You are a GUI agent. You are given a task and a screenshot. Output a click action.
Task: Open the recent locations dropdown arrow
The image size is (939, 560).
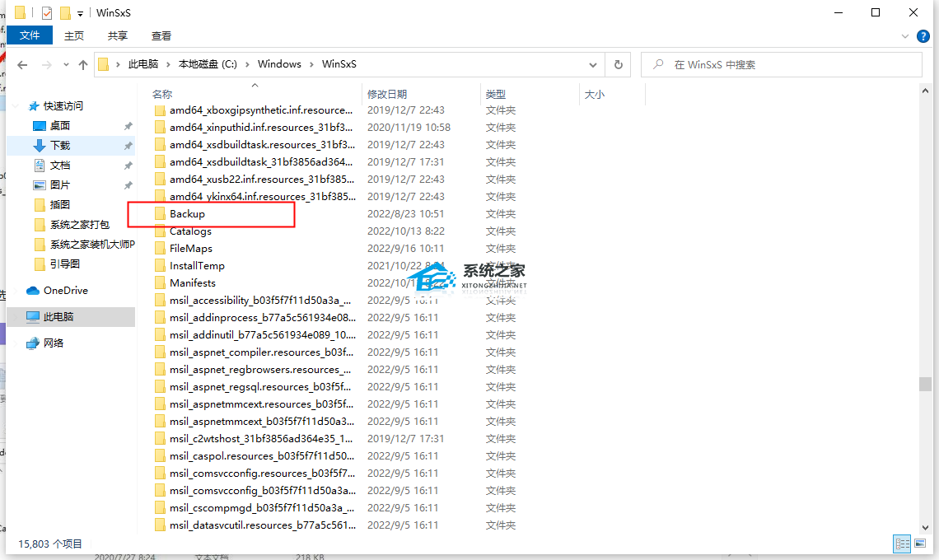click(x=66, y=65)
